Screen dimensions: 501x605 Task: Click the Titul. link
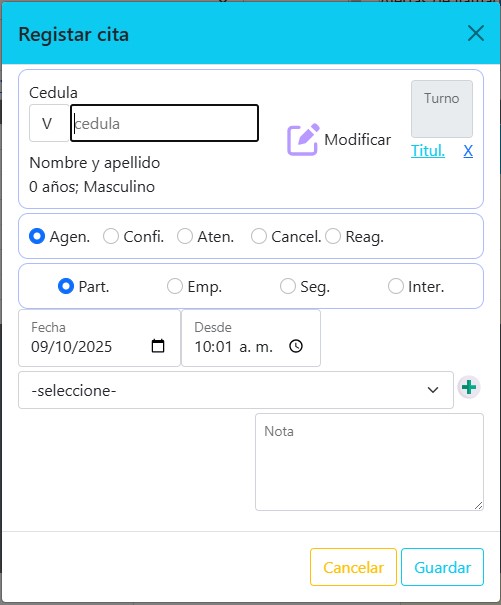point(428,150)
